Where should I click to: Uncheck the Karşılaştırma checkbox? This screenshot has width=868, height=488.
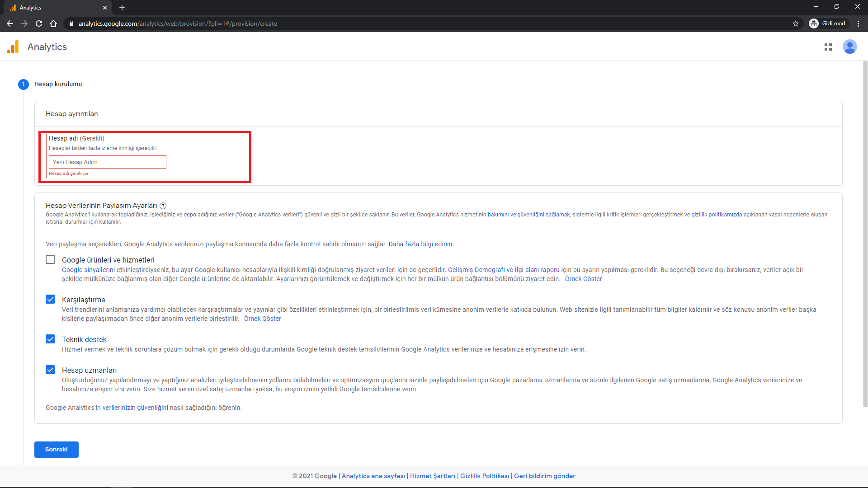point(50,299)
